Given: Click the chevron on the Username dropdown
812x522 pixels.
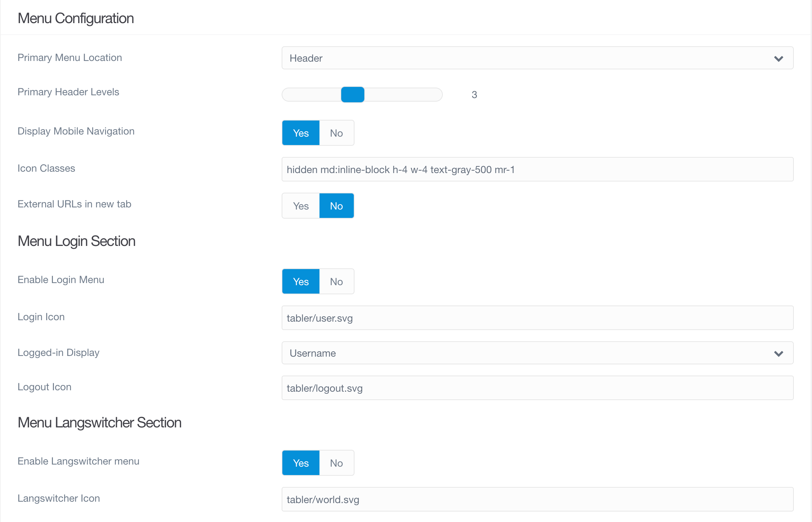Looking at the screenshot, I should 778,353.
